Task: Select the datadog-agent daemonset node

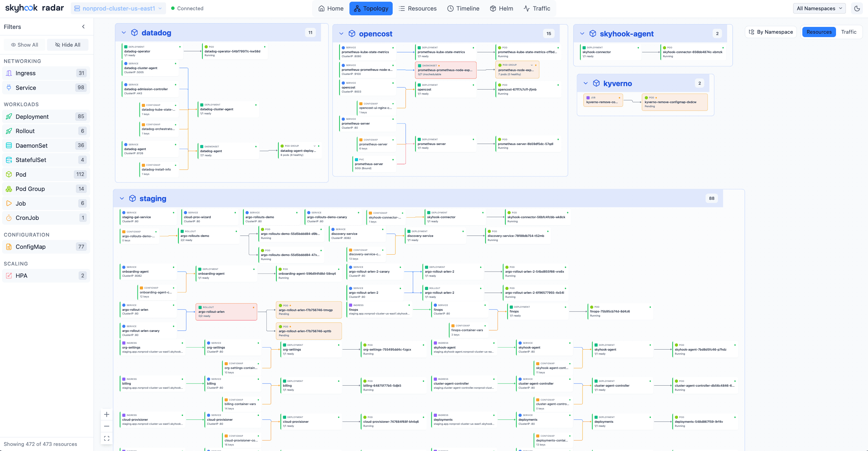Action: (x=228, y=151)
